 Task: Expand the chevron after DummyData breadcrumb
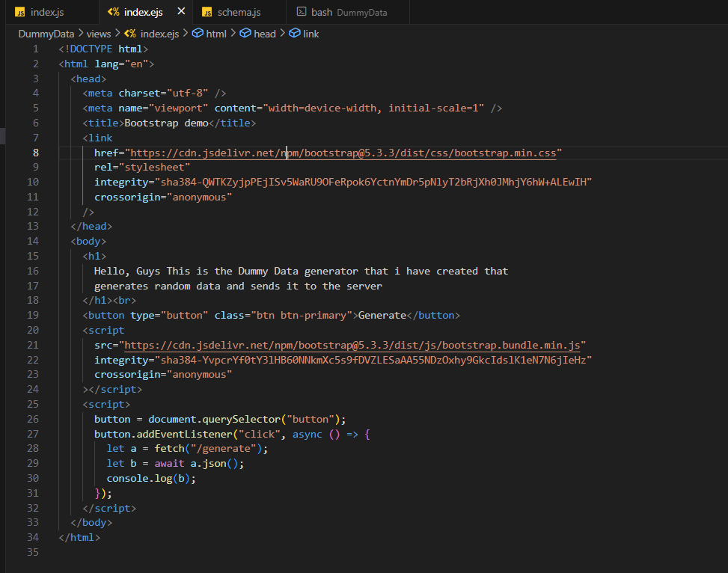click(x=80, y=33)
